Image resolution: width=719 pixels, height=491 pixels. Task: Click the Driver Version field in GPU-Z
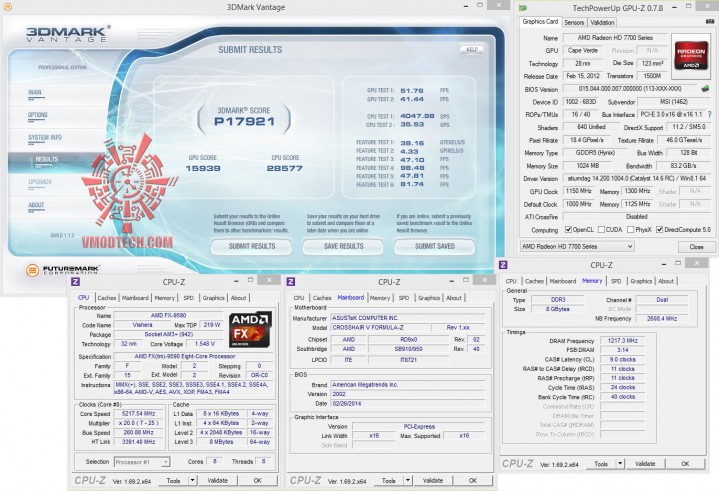(636, 178)
